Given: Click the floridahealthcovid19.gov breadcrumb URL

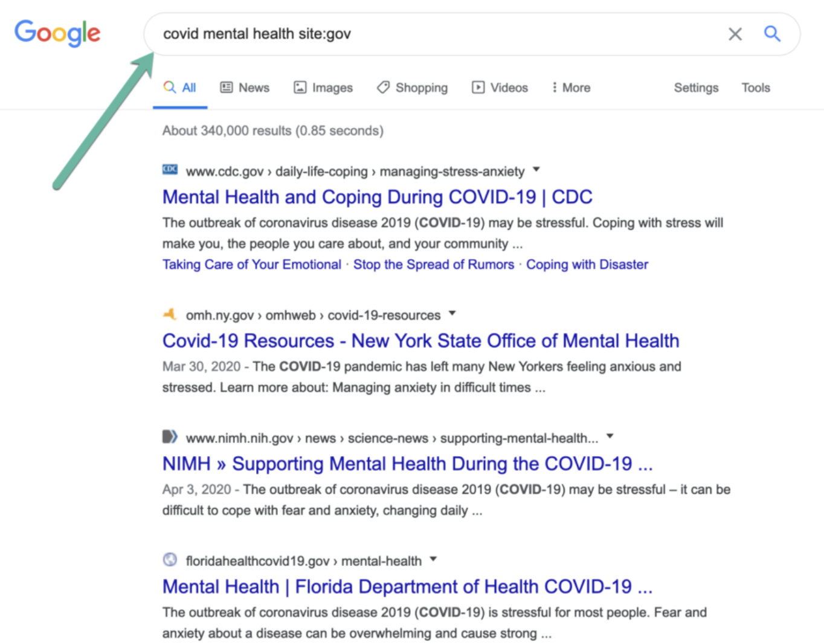Looking at the screenshot, I should pos(303,561).
